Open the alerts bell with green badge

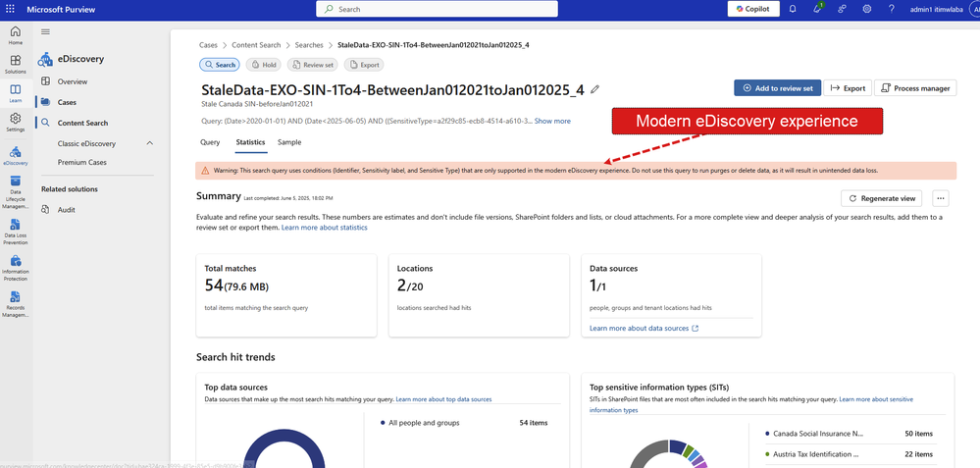coord(817,9)
